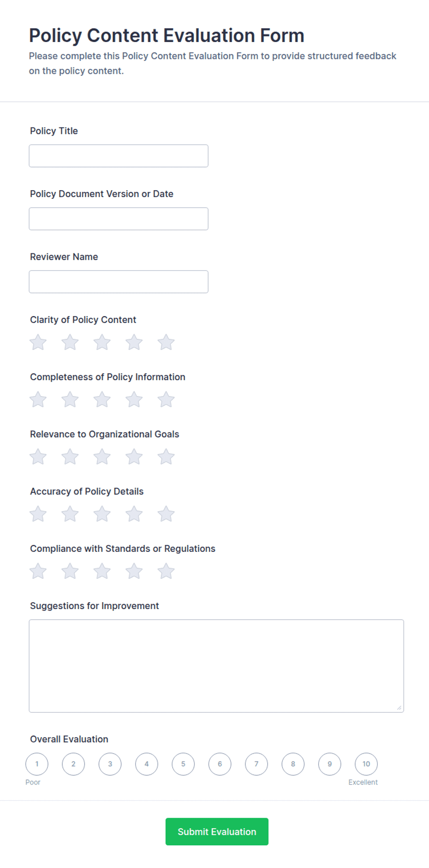
Task: Give Clarity of Policy Content five stars
Action: click(x=166, y=342)
